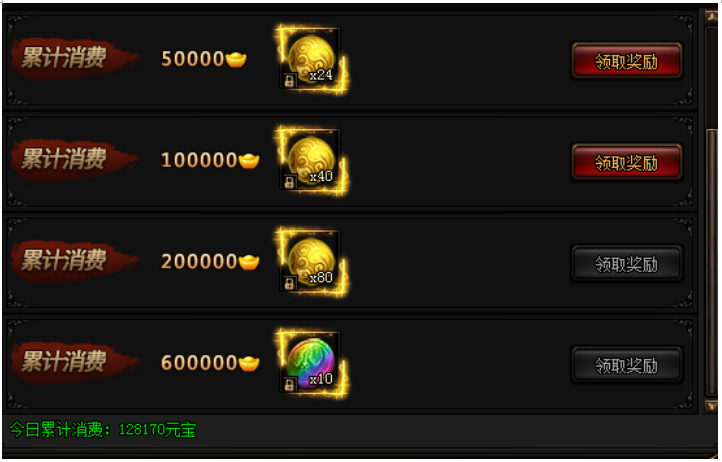Click the lock badge on the x24 reward
This screenshot has height=462, width=722.
(x=289, y=81)
